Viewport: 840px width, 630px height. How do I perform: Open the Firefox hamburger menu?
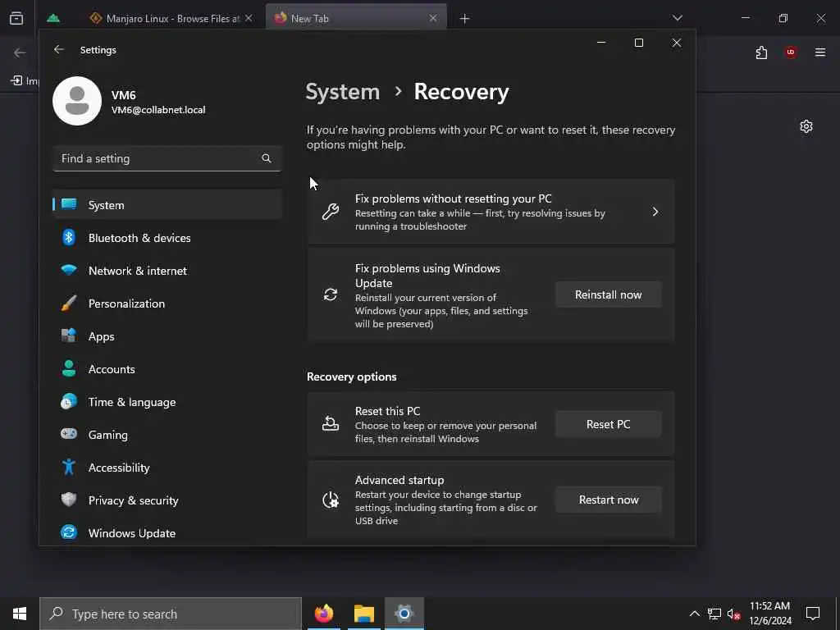[820, 52]
